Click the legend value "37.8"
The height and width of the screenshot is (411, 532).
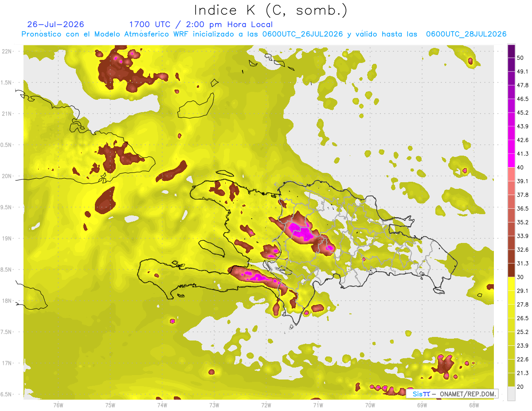[523, 195]
